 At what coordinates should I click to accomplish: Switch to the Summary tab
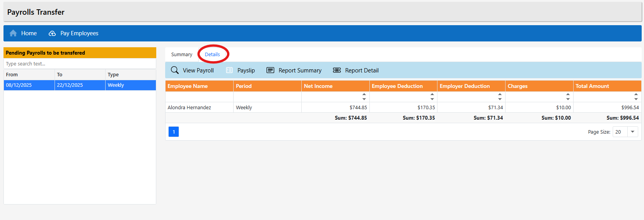(x=182, y=55)
